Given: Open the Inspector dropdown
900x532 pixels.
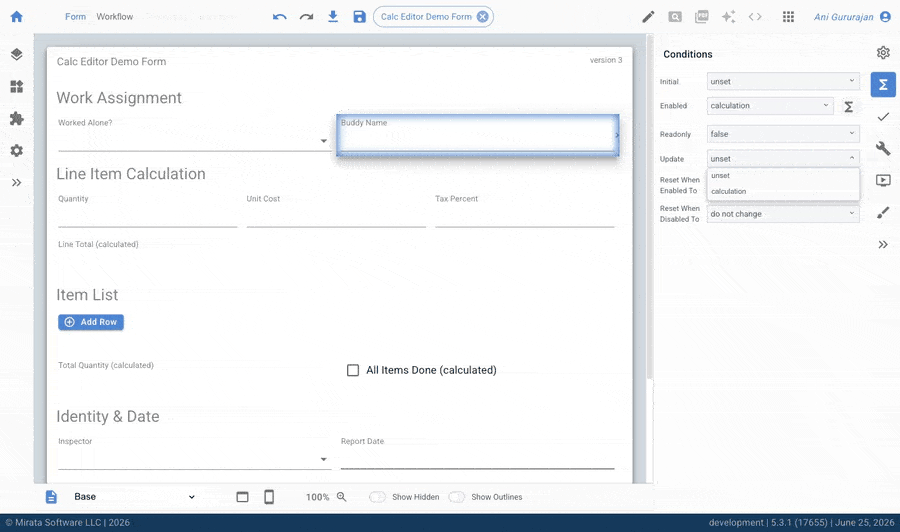Looking at the screenshot, I should tap(194, 459).
